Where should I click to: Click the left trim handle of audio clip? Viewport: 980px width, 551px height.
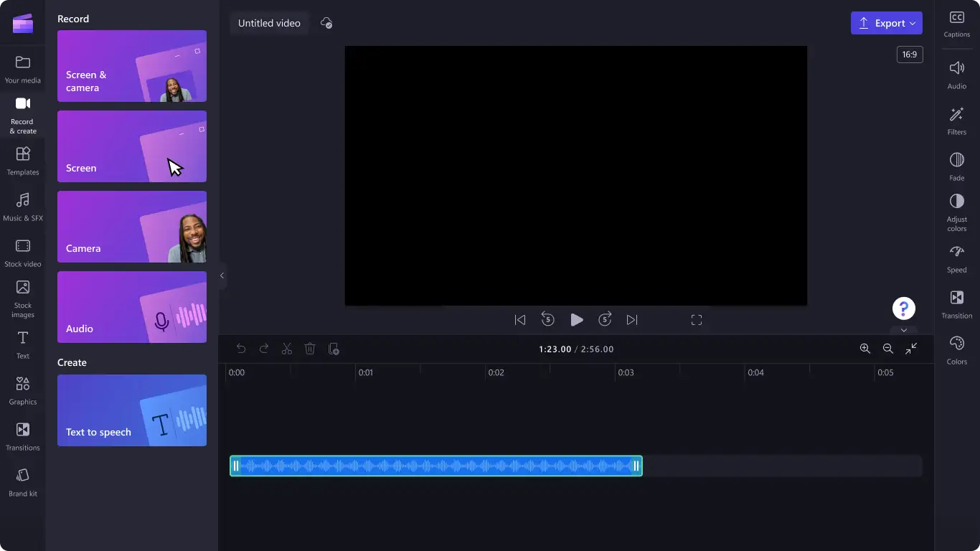(x=236, y=466)
